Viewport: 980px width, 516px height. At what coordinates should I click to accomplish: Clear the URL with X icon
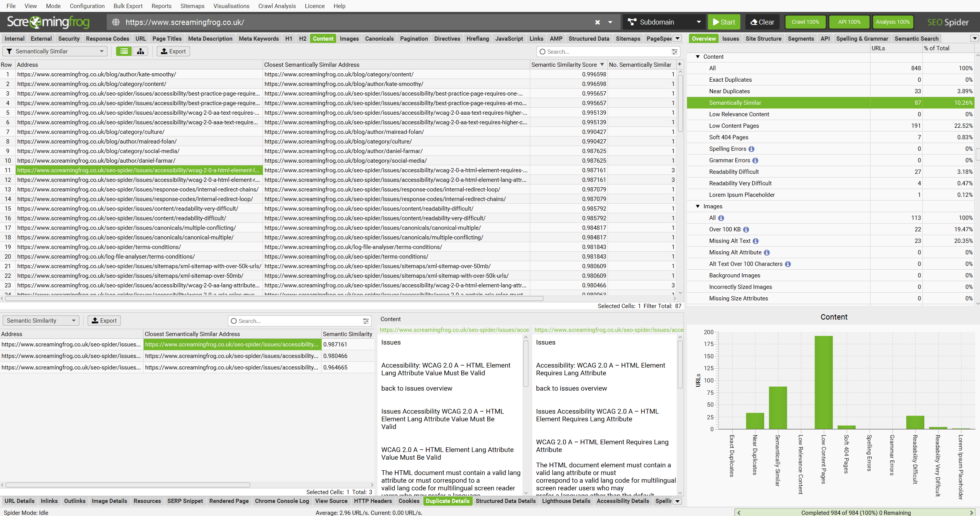click(x=598, y=22)
